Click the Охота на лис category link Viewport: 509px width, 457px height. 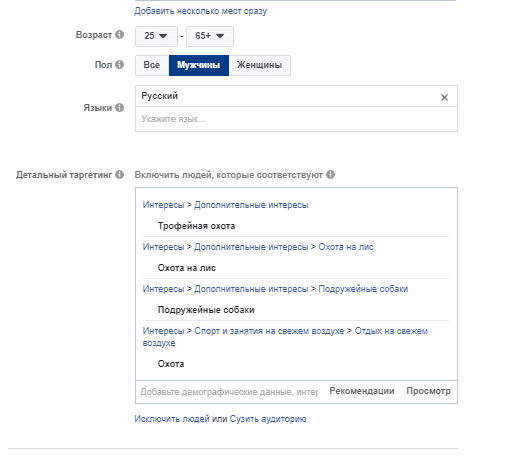point(346,247)
